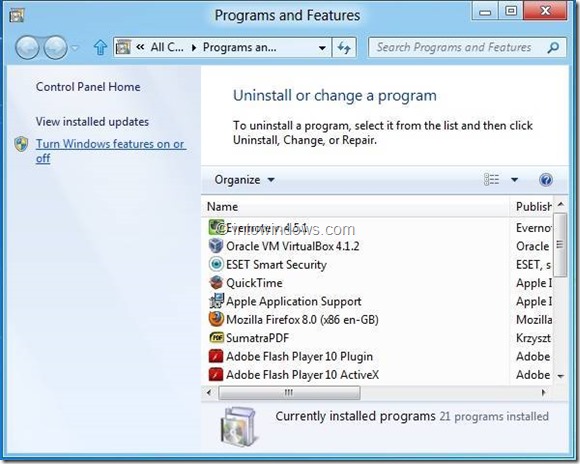Select the Mozilla Firefox icon
580x464 pixels.
[216, 319]
